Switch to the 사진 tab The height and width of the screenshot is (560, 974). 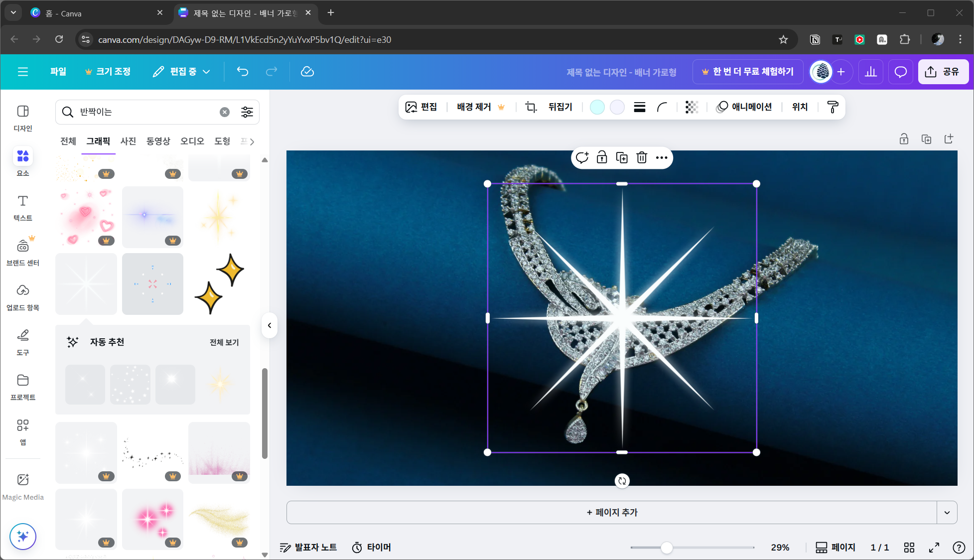point(128,141)
